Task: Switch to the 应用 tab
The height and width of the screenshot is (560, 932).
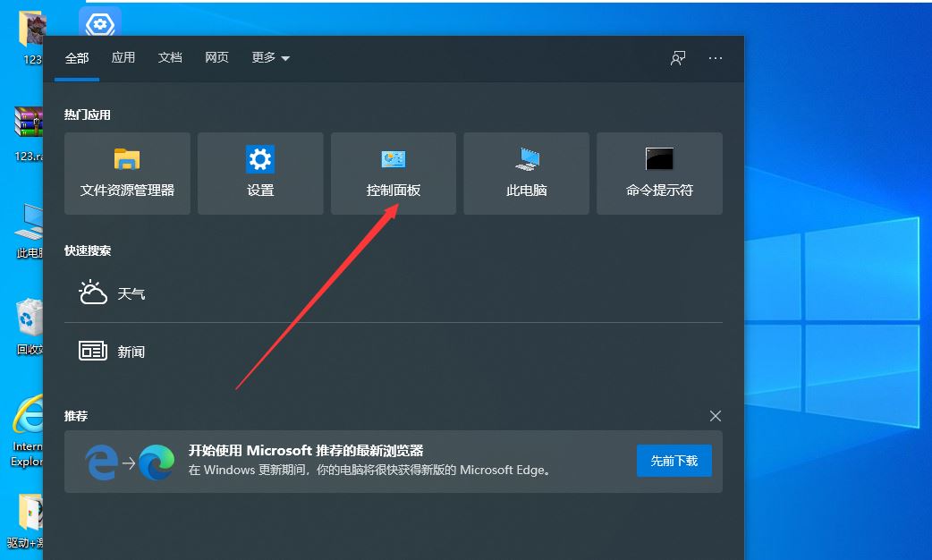Action: 123,57
